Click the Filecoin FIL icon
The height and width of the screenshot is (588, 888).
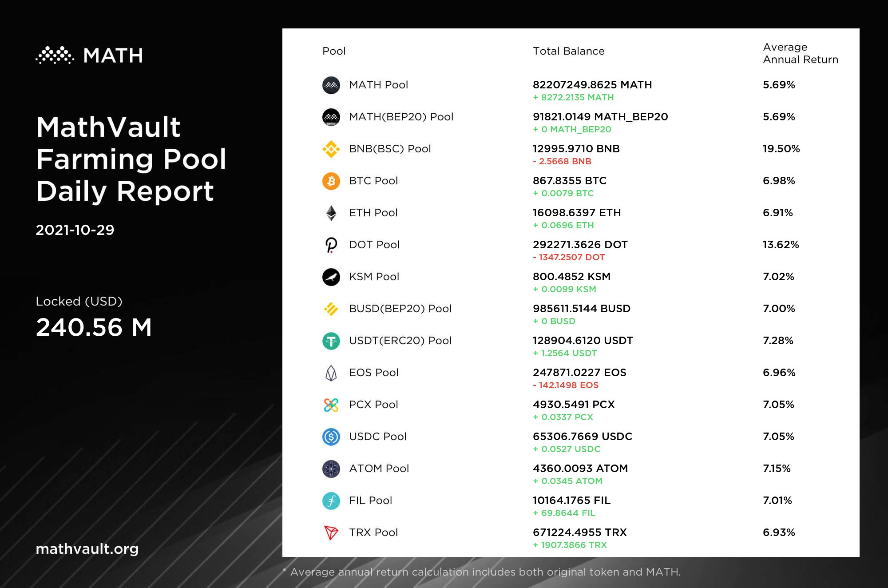click(x=331, y=501)
